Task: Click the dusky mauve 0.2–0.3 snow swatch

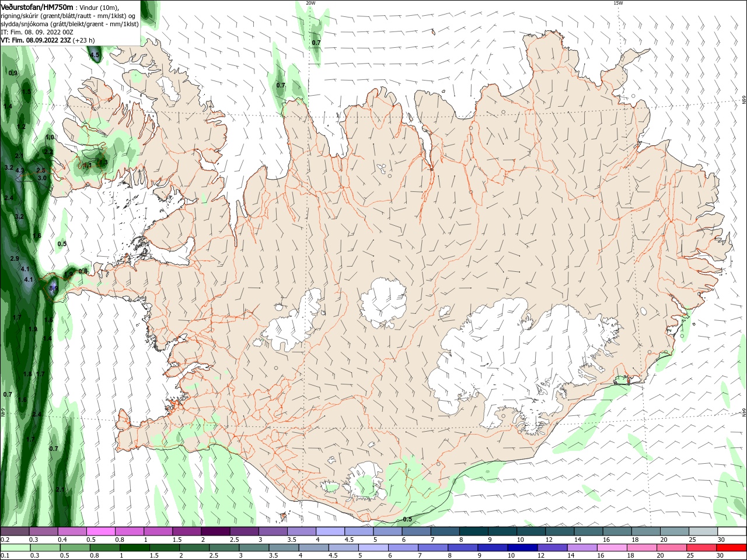Action: [16, 531]
